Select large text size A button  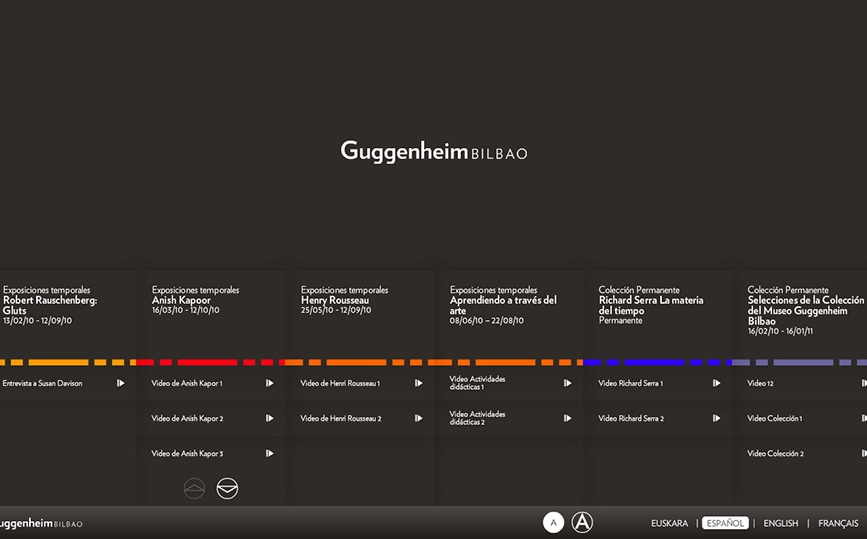pos(582,522)
